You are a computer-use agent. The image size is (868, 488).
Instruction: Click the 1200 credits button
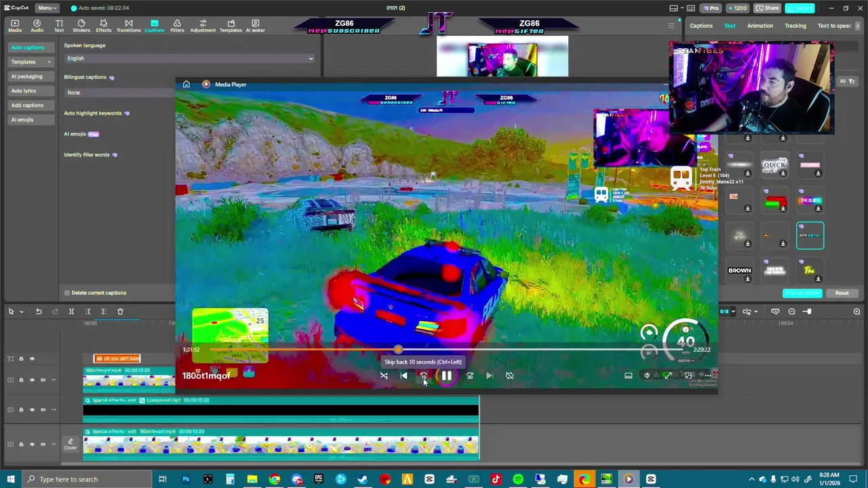(x=737, y=8)
